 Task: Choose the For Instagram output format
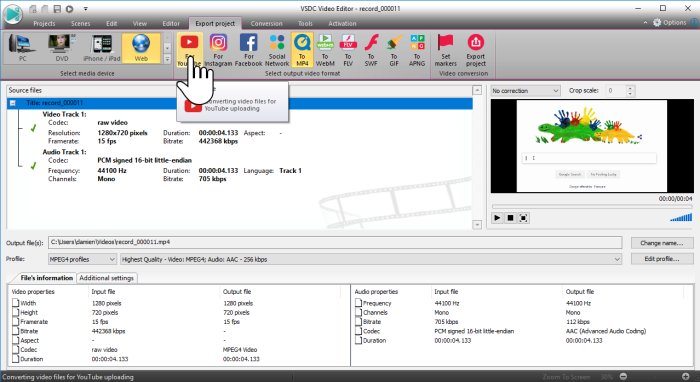tap(218, 50)
